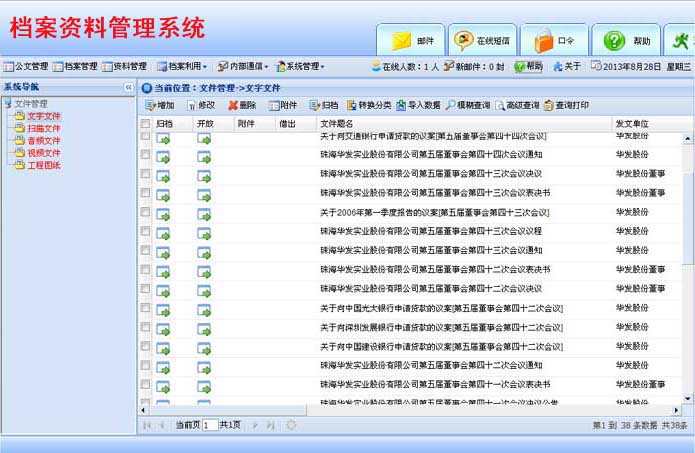Viewport: 695px width, 453px height.
Task: Click 查询打印 query print tool
Action: point(566,105)
